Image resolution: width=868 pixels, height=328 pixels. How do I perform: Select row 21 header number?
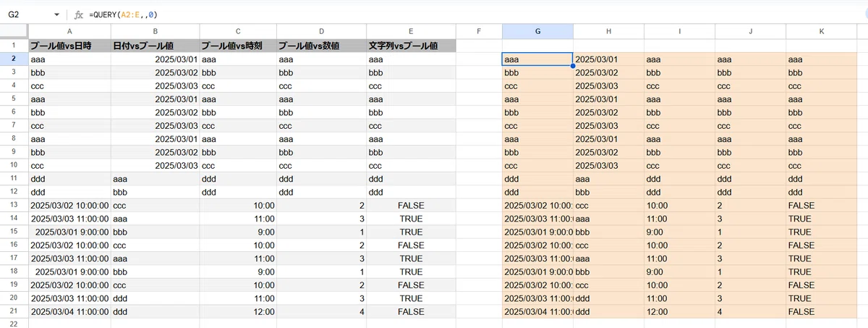14,311
